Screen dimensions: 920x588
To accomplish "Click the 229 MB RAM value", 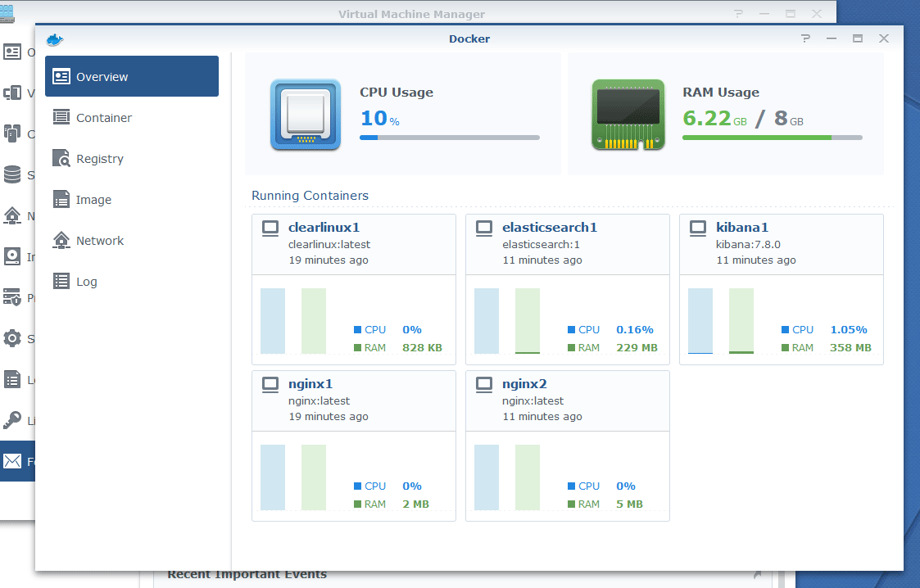I will (x=637, y=348).
